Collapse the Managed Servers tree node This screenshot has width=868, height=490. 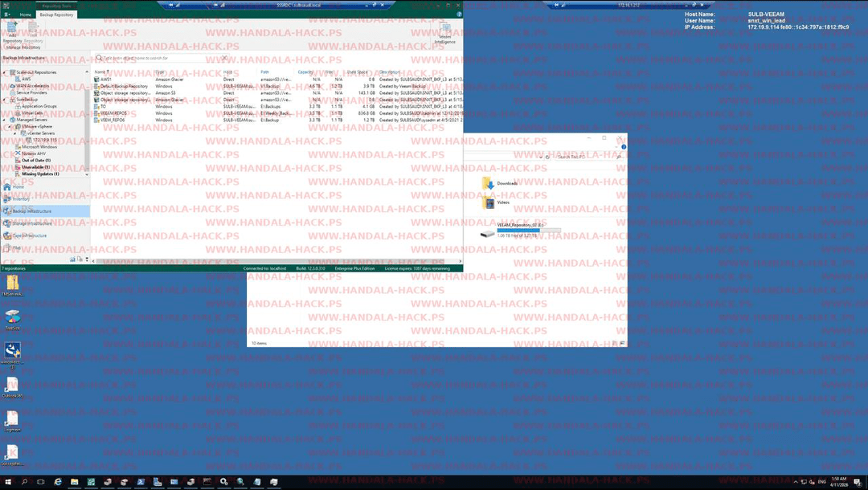coord(5,120)
